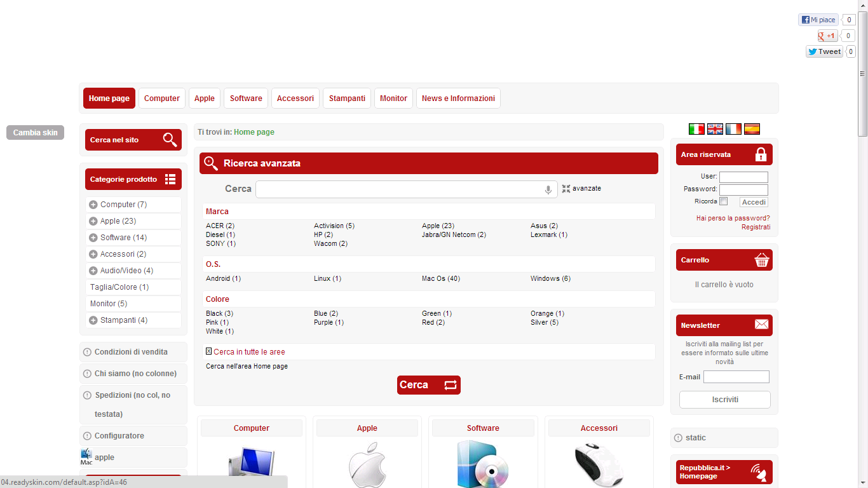
Task: Click the RSS icon beside Repubblica.it
Action: click(x=758, y=472)
